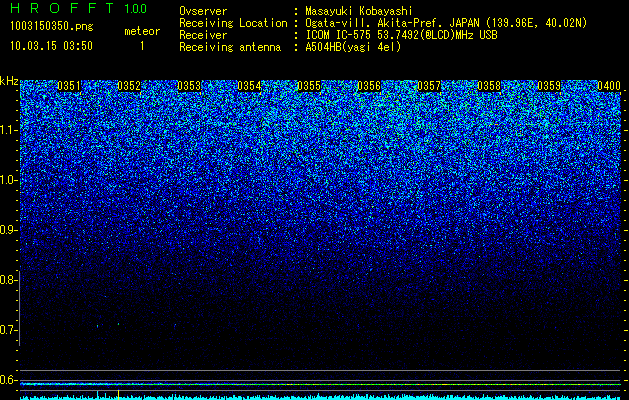
Task: Click the HROFFT 1.0.0 title text
Action: [79, 8]
